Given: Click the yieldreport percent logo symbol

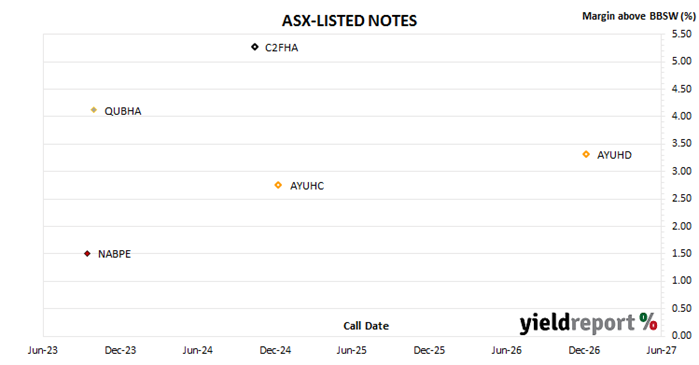Looking at the screenshot, I should tap(649, 322).
